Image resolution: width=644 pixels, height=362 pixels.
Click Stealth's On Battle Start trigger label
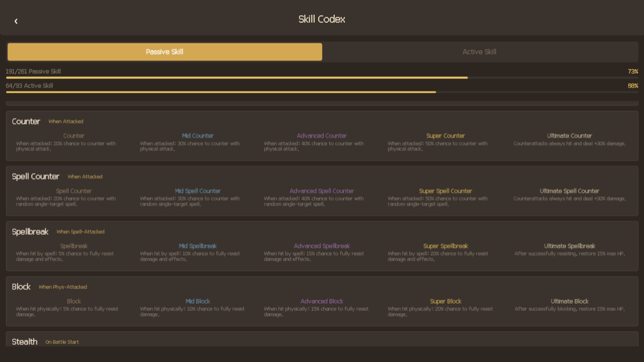(62, 342)
